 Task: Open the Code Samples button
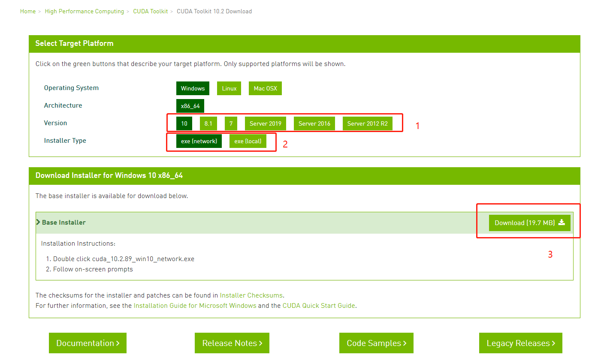point(376,343)
